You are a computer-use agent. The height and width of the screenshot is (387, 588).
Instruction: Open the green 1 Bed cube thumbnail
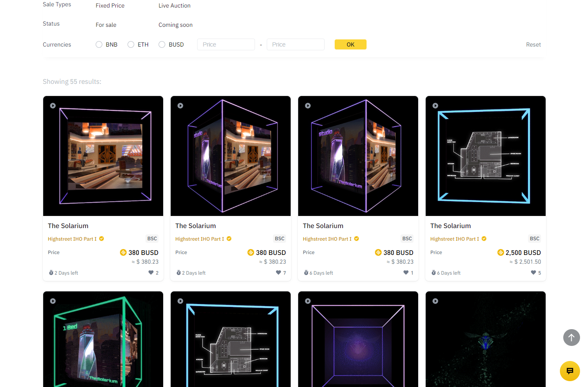(x=103, y=339)
